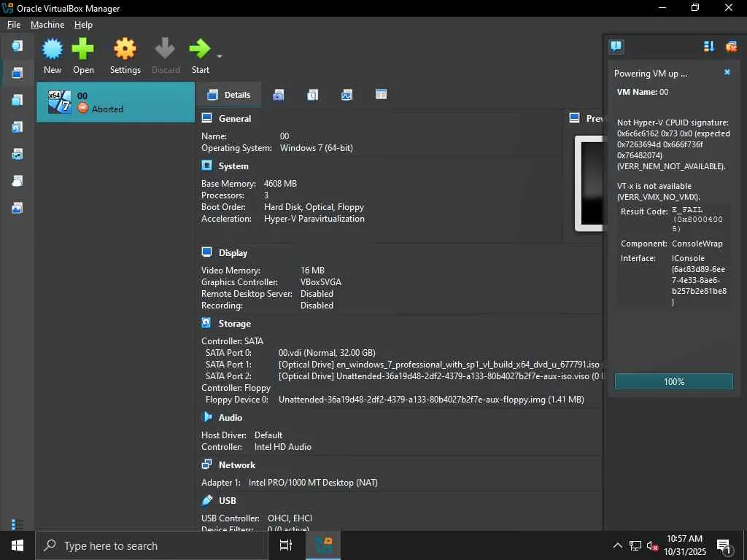The width and height of the screenshot is (747, 560).
Task: Click Boot Order value Hard Disk, Optical, Floppy
Action: pos(314,207)
